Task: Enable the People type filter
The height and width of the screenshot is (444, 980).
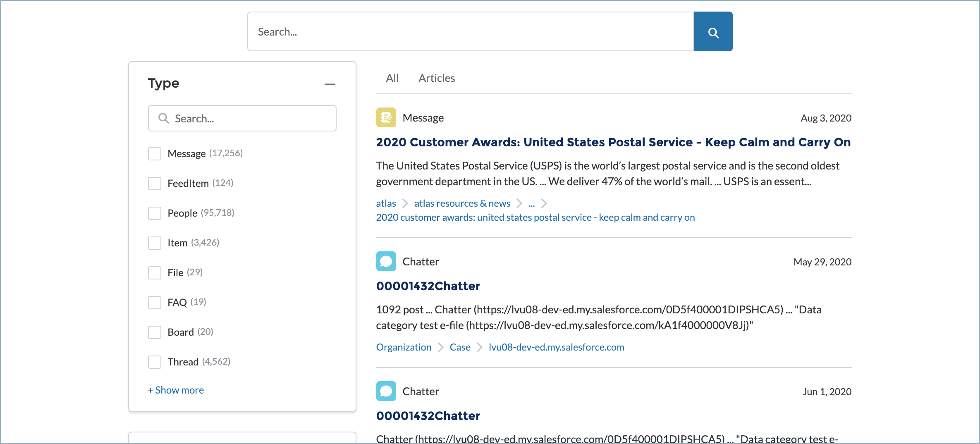Action: (155, 213)
